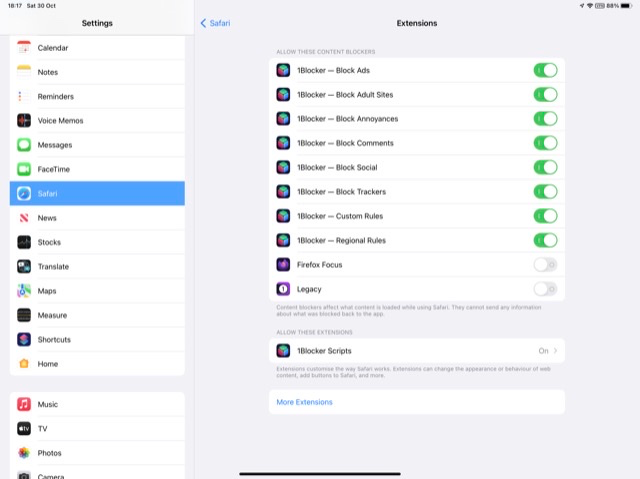640x479 pixels.
Task: Open More Extensions link
Action: tap(304, 402)
